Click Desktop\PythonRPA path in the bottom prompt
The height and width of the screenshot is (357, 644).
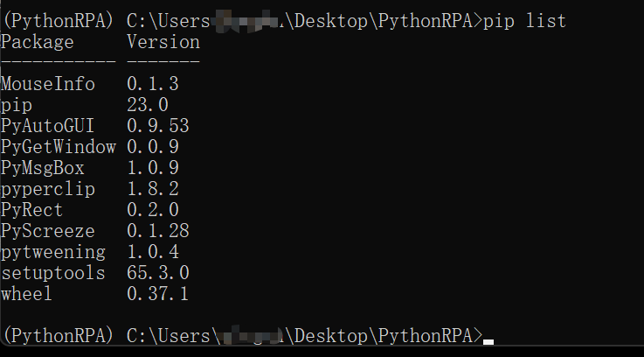point(384,336)
